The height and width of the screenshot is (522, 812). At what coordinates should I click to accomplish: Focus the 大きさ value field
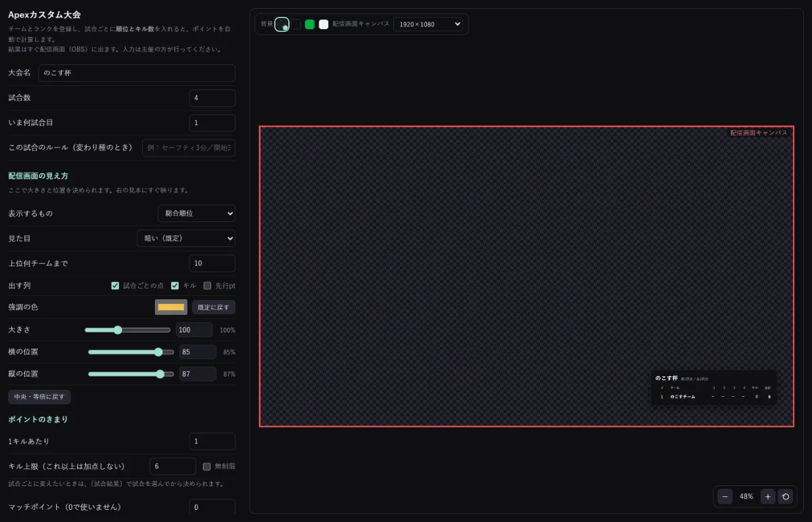194,330
